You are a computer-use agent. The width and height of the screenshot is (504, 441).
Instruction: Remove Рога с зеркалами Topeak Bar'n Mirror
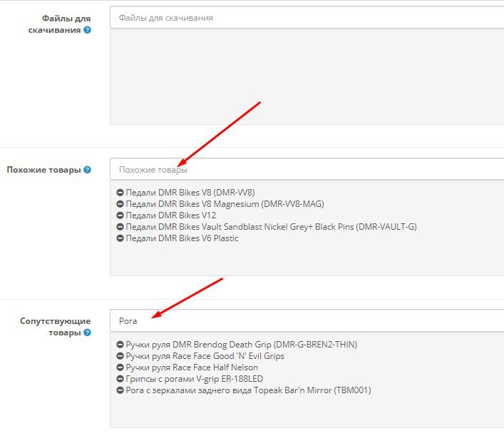click(x=120, y=390)
